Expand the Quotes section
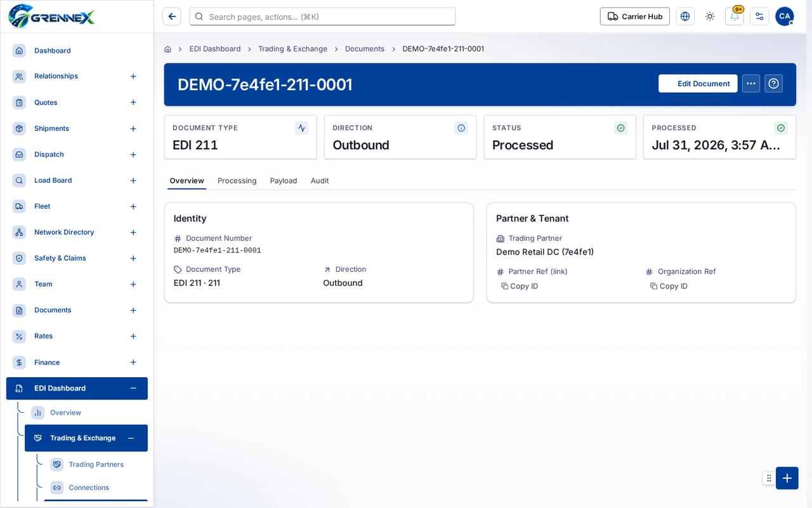Viewport: 812px width, 508px height. (133, 102)
